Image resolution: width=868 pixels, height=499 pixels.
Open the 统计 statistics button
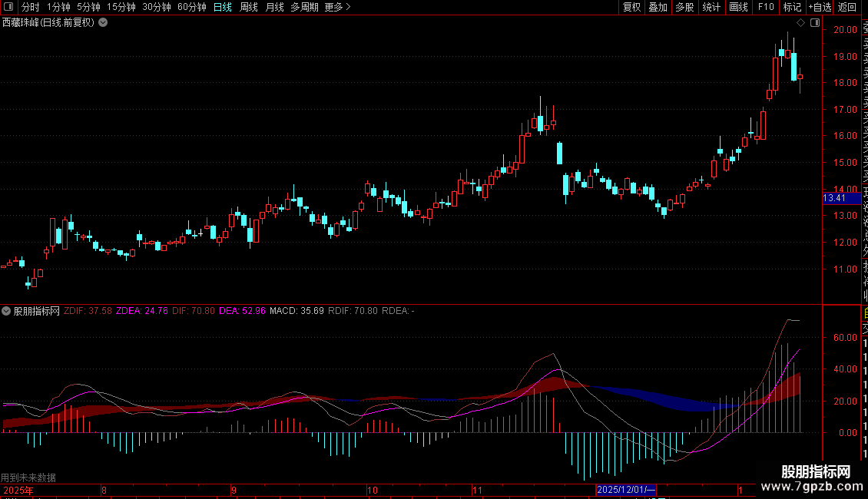click(712, 7)
